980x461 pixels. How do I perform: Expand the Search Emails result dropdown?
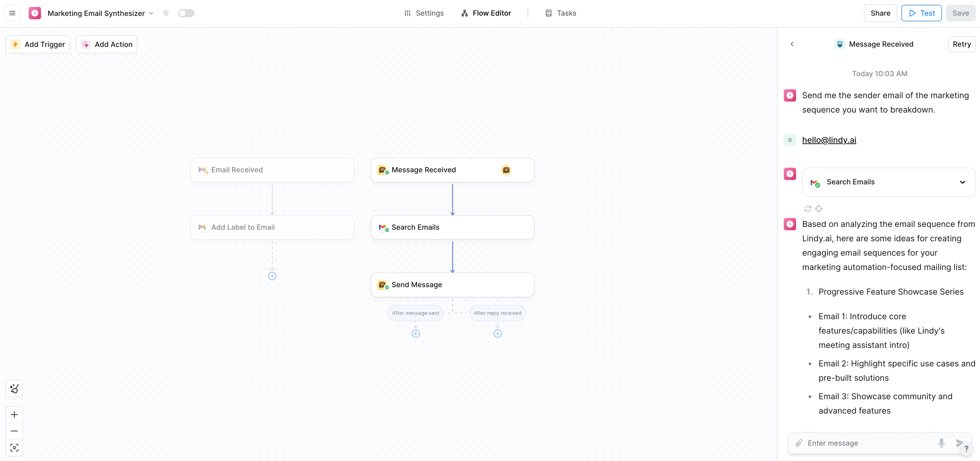(x=962, y=182)
